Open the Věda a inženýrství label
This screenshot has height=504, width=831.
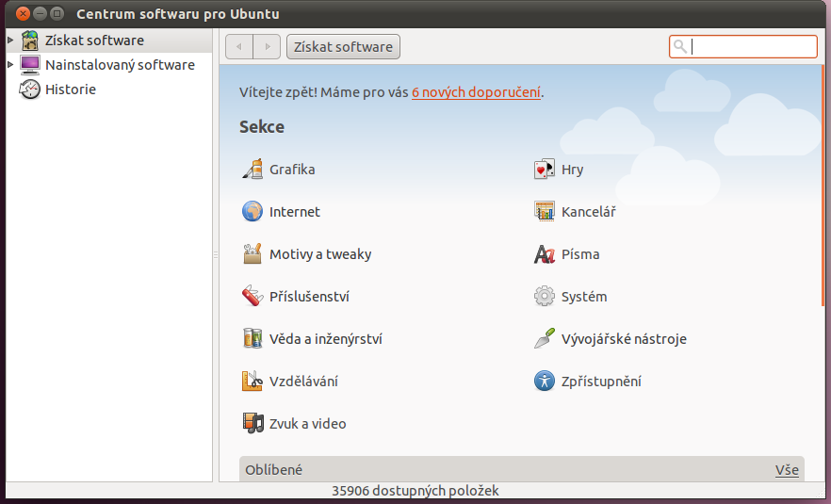click(x=325, y=339)
